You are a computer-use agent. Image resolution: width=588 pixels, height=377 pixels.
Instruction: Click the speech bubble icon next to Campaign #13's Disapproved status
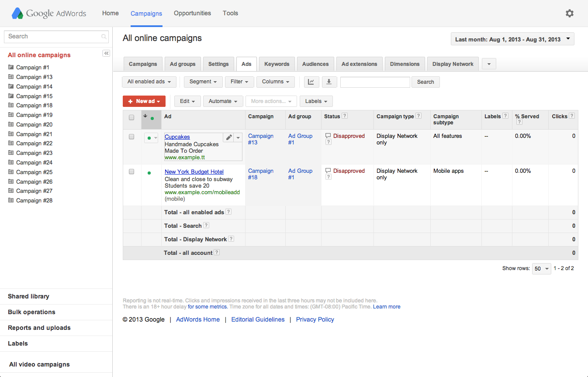(328, 136)
